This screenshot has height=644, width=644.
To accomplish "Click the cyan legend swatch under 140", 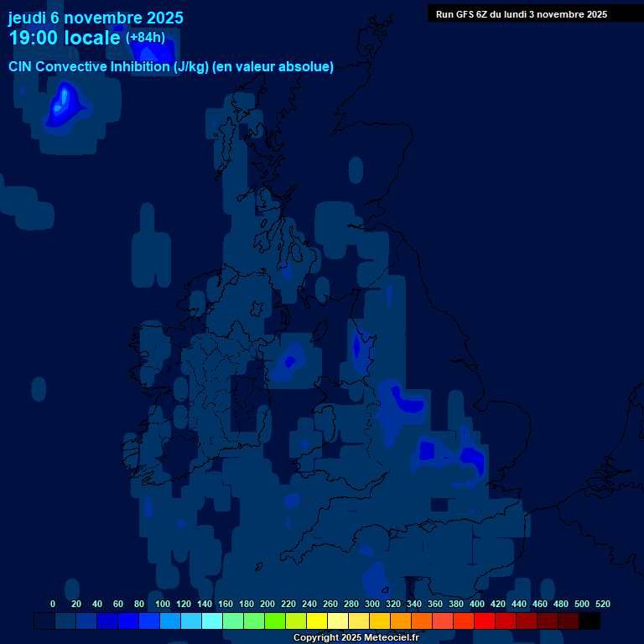I will pos(212,621).
